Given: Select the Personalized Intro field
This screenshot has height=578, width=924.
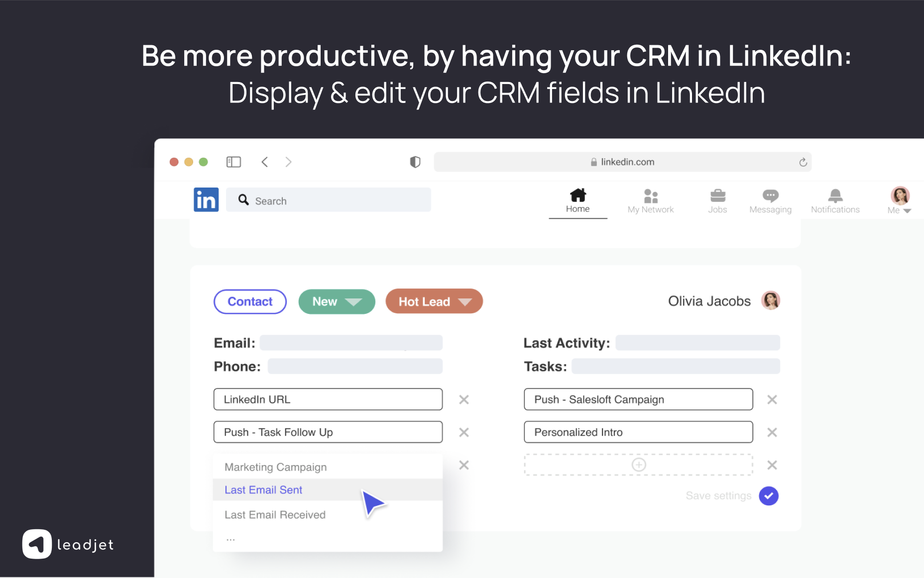Looking at the screenshot, I should pyautogui.click(x=638, y=432).
